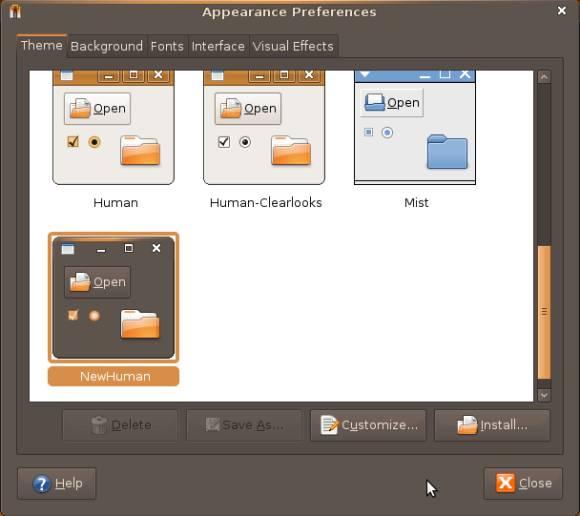Click the checkbox in Human-Clearlooks preview
Image resolution: width=580 pixels, height=516 pixels.
coord(224,142)
